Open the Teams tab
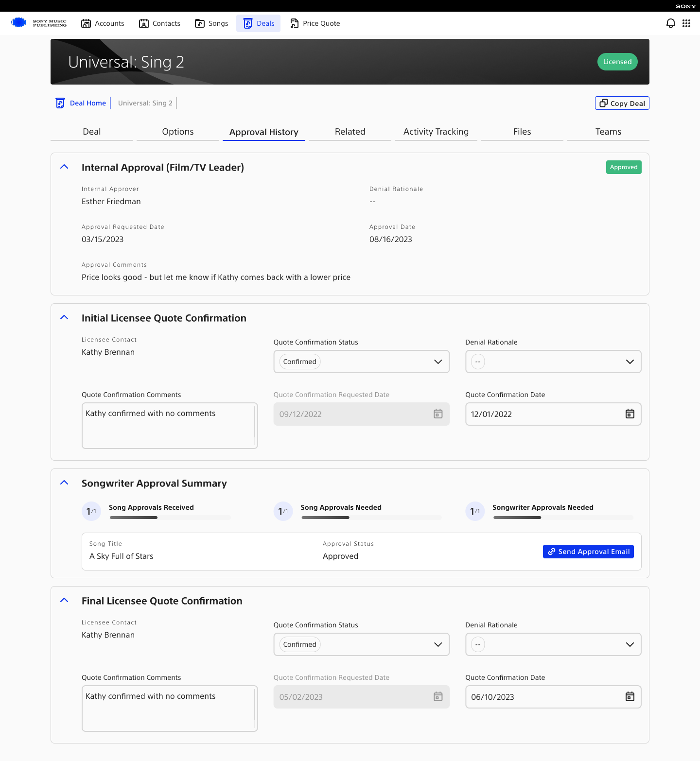This screenshot has width=700, height=761. [608, 132]
